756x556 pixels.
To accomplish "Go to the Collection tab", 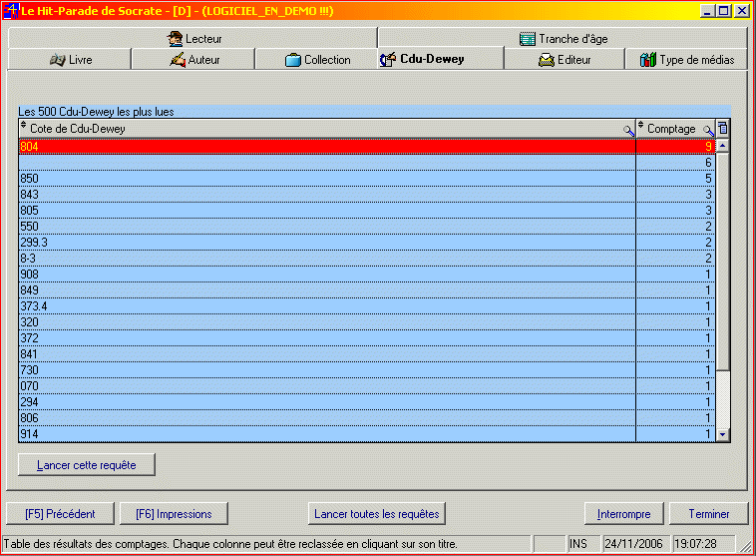I will tap(317, 59).
